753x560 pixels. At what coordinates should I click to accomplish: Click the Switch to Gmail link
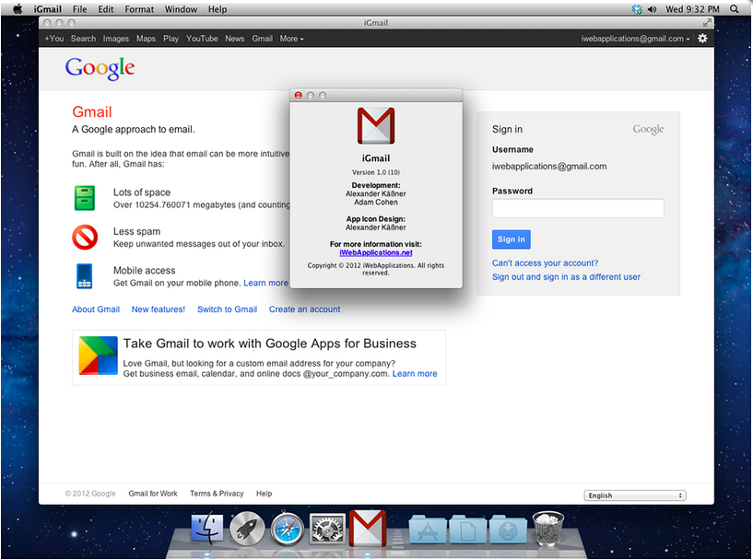click(227, 309)
